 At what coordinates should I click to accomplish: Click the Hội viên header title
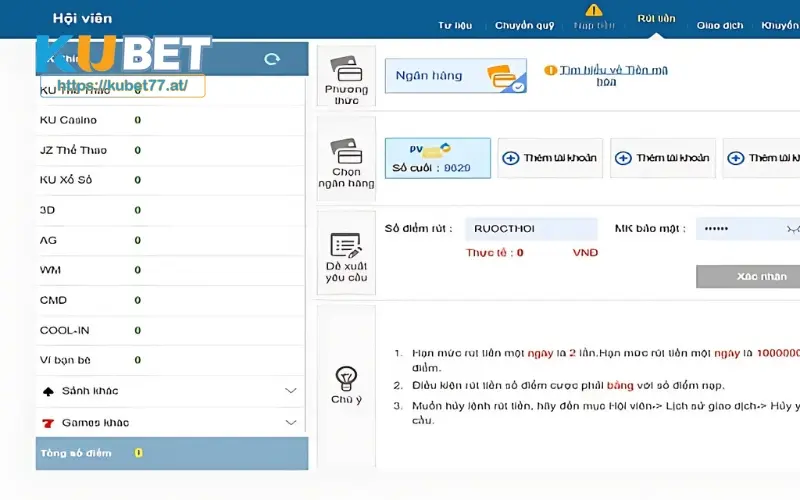coord(82,18)
